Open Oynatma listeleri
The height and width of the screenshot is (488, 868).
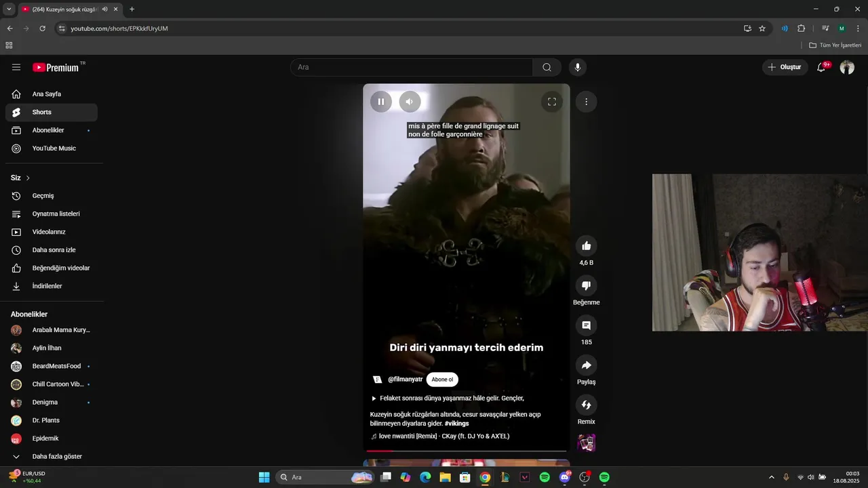pos(52,213)
